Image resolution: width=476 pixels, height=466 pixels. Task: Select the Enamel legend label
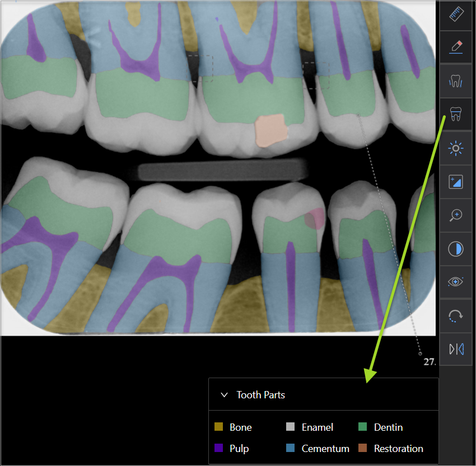[317, 427]
